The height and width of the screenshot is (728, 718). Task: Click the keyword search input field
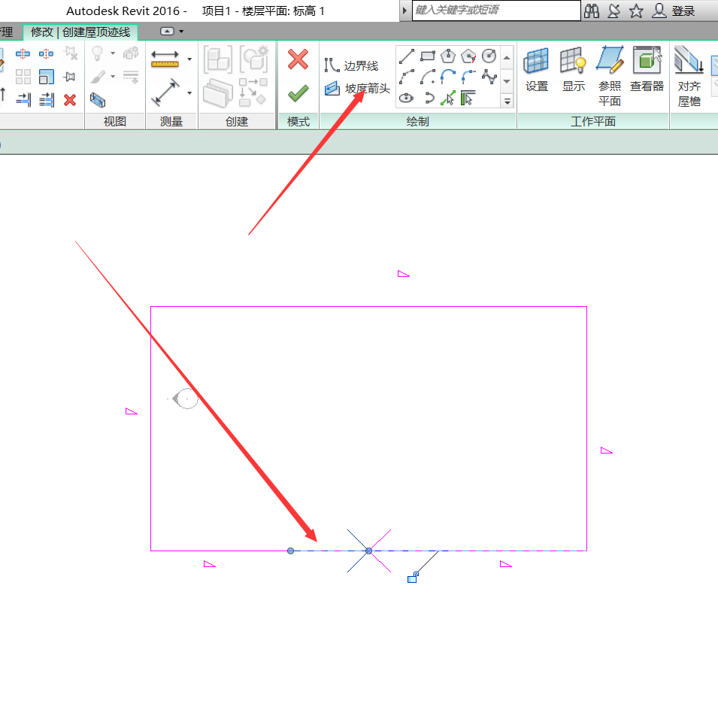point(495,11)
